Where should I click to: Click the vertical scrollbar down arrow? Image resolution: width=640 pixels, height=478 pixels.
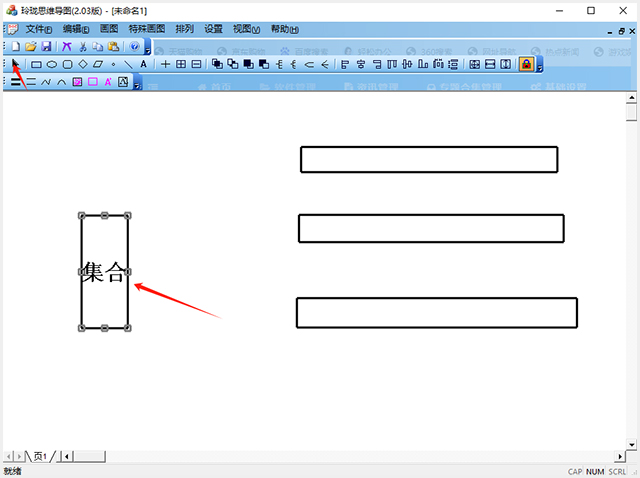(x=631, y=443)
